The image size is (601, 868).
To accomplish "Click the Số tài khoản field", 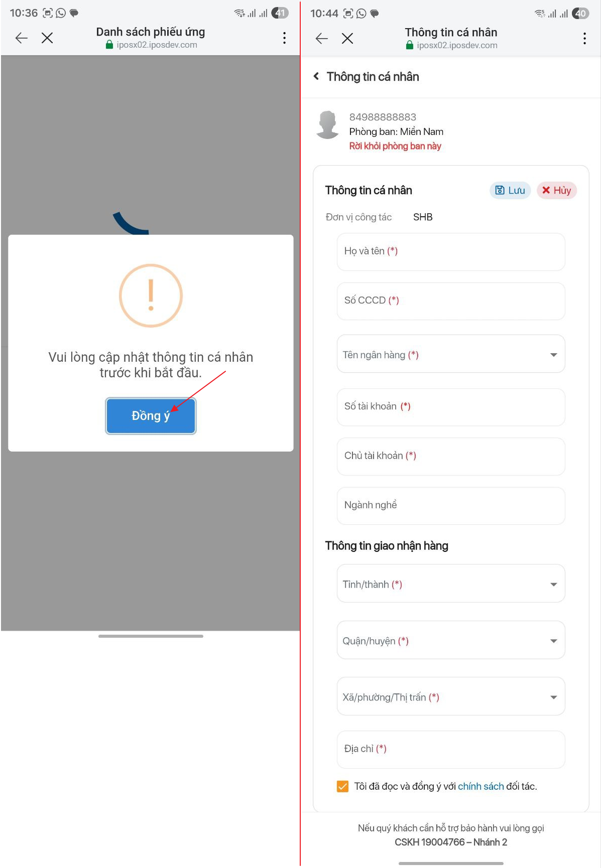I will click(451, 407).
